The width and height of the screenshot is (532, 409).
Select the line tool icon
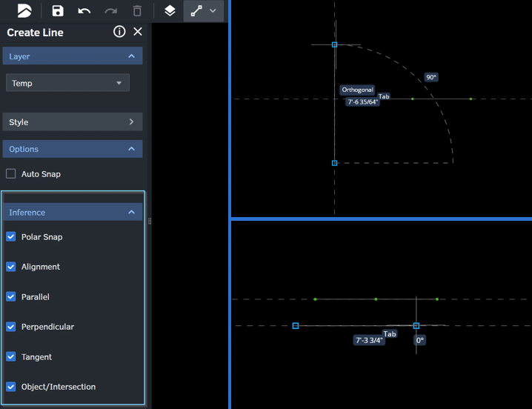[196, 11]
